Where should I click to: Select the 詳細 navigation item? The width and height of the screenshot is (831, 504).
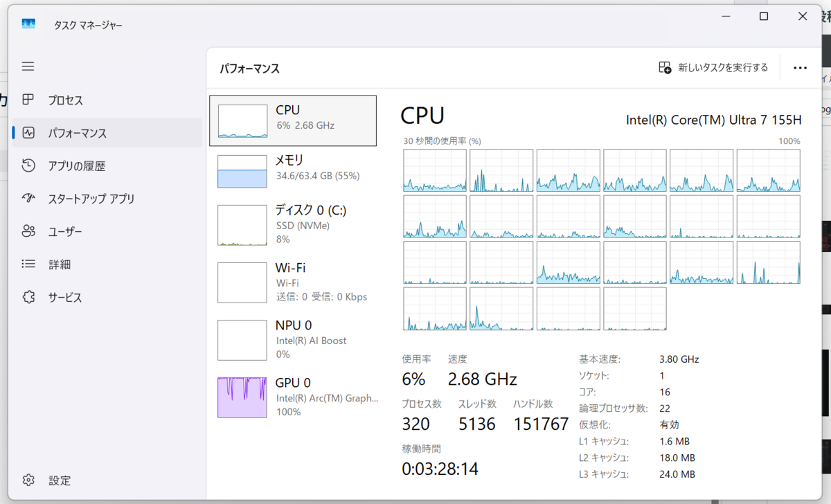click(107, 264)
